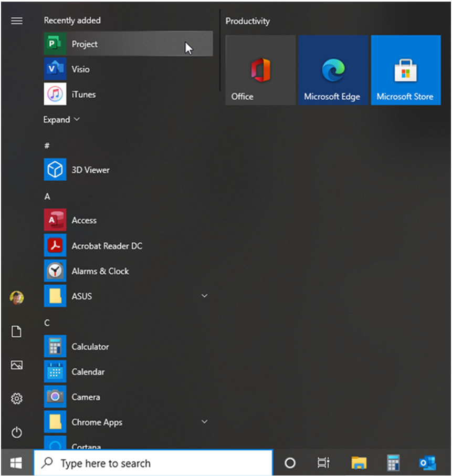452x476 pixels.
Task: Open the 3D Viewer app
Action: click(x=90, y=170)
